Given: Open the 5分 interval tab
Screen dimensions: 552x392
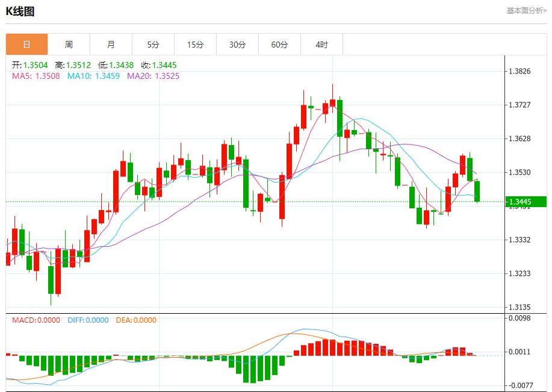Looking at the screenshot, I should pos(153,45).
